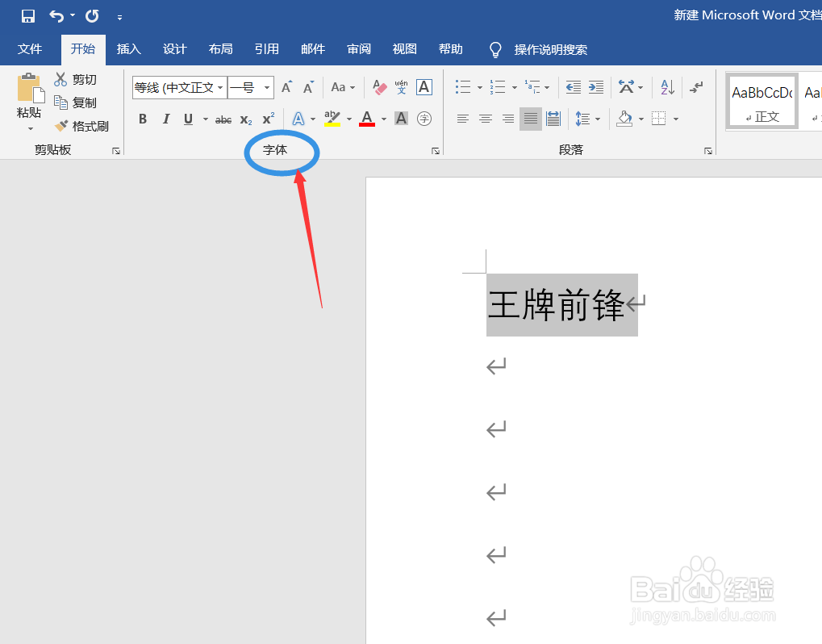Screen dimensions: 822x644
Task: Cut selection using 剪切
Action: [x=76, y=79]
